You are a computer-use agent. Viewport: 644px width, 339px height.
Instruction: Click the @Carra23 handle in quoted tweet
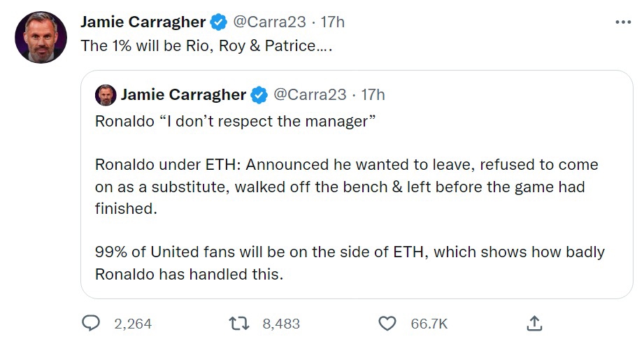308,94
